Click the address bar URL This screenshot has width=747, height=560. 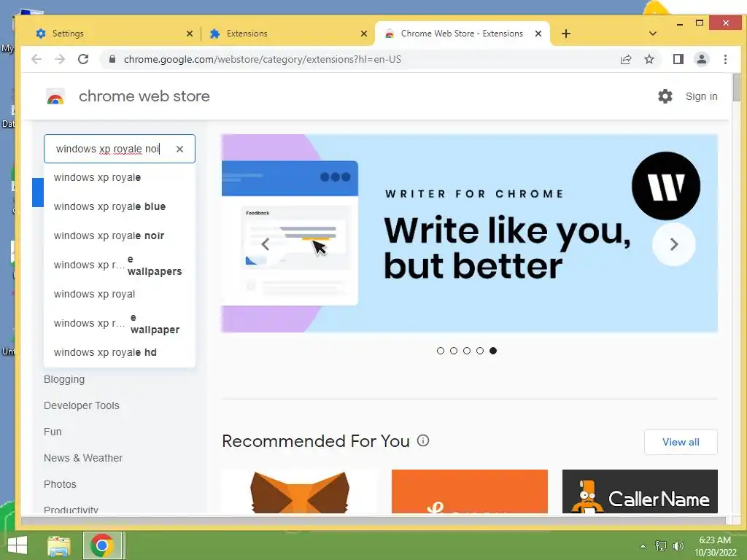[263, 59]
